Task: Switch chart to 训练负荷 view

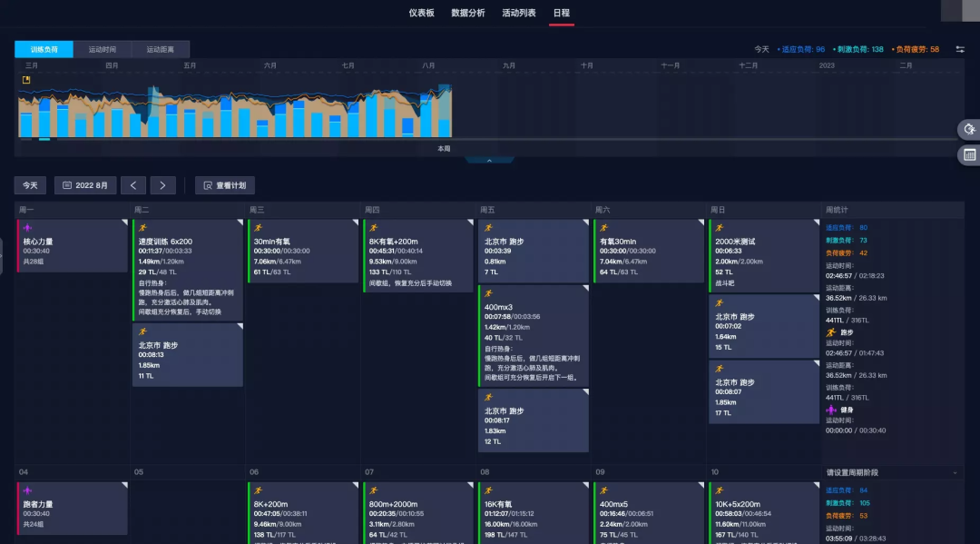Action: point(44,49)
